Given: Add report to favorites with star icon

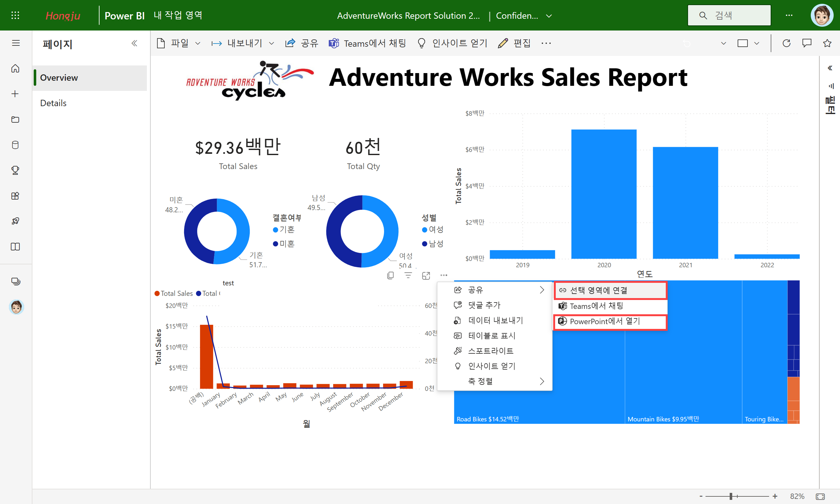Looking at the screenshot, I should (827, 43).
